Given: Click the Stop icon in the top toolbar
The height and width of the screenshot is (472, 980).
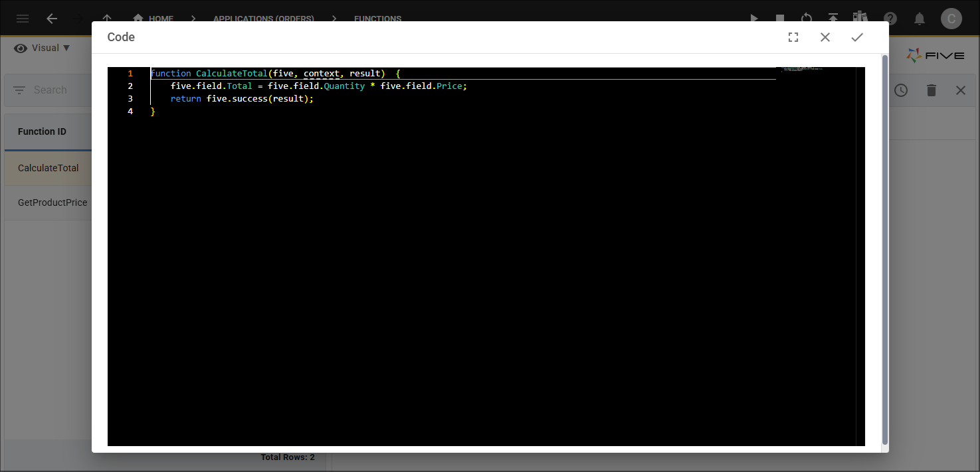Looking at the screenshot, I should click(779, 19).
